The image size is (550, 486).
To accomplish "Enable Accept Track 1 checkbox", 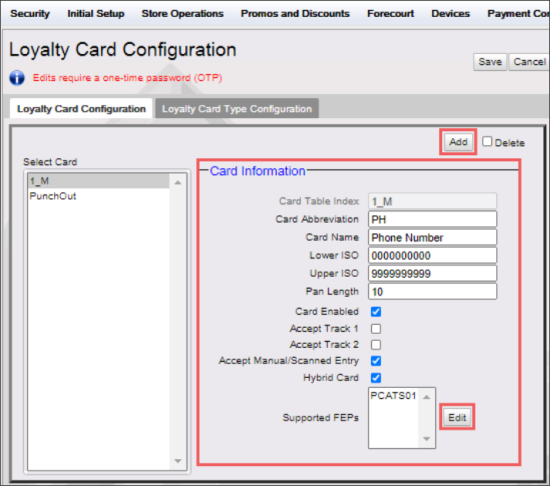I will pos(376,329).
